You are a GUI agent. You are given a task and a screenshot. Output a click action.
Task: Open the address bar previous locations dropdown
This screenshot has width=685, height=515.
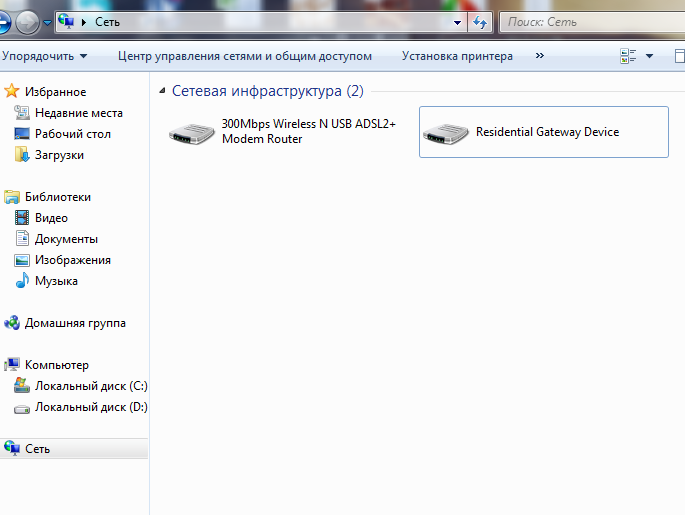(457, 22)
